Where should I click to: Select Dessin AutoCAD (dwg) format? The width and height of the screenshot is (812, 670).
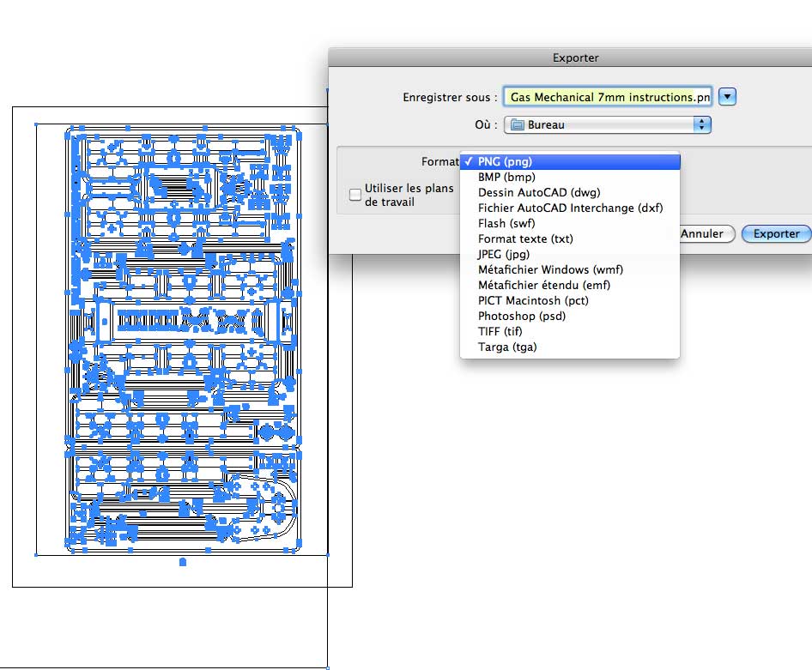click(570, 192)
